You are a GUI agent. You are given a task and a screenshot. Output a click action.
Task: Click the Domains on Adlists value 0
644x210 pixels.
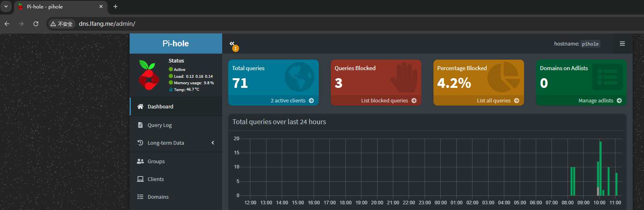tap(544, 83)
